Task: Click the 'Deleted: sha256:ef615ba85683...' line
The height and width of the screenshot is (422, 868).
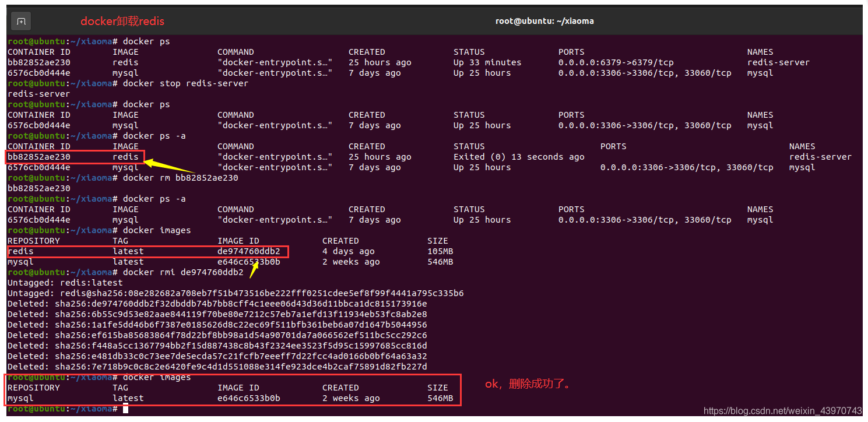Action: [217, 335]
